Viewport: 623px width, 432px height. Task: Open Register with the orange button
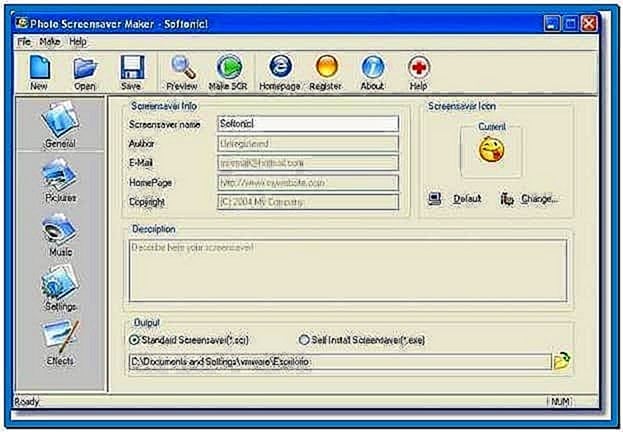pos(325,72)
